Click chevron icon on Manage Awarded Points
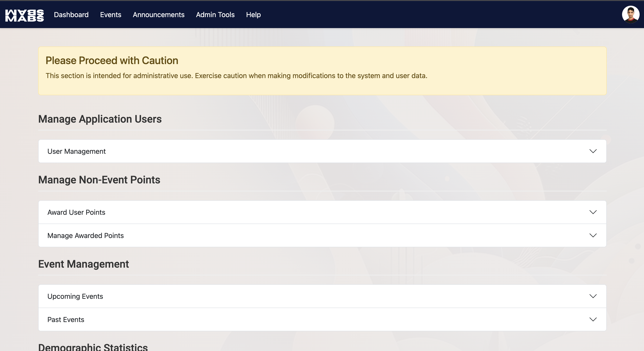 593,236
